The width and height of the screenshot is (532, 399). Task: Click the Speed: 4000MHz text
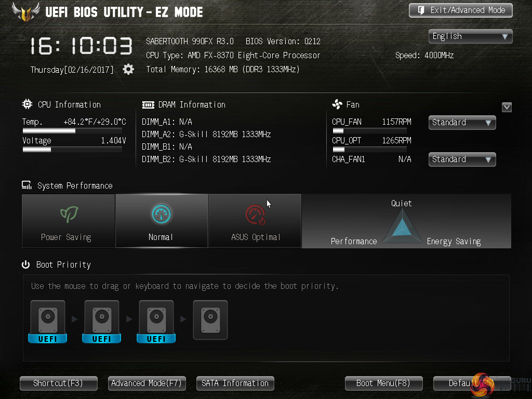point(424,55)
